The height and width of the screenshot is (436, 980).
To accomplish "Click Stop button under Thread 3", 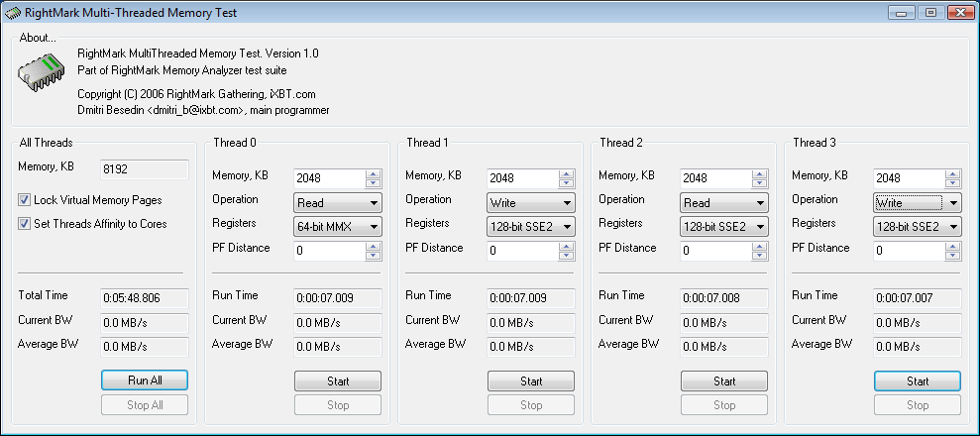I will (x=917, y=405).
